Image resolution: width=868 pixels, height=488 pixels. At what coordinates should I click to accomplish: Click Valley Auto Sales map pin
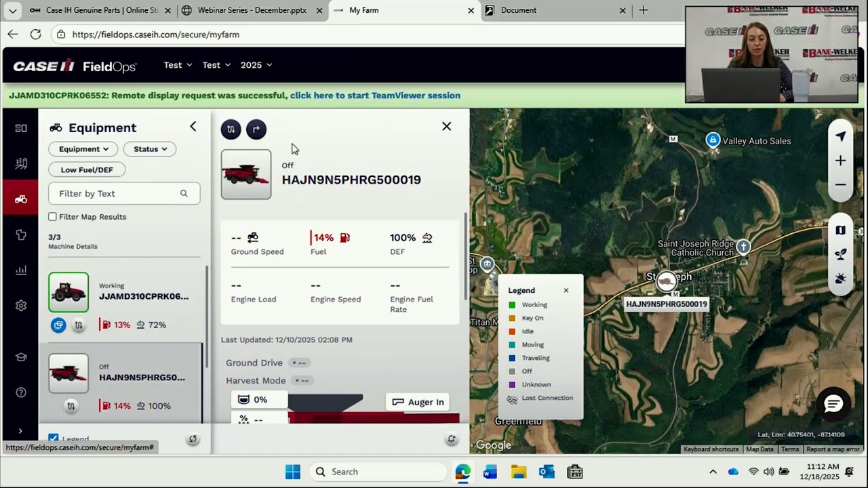(x=712, y=140)
